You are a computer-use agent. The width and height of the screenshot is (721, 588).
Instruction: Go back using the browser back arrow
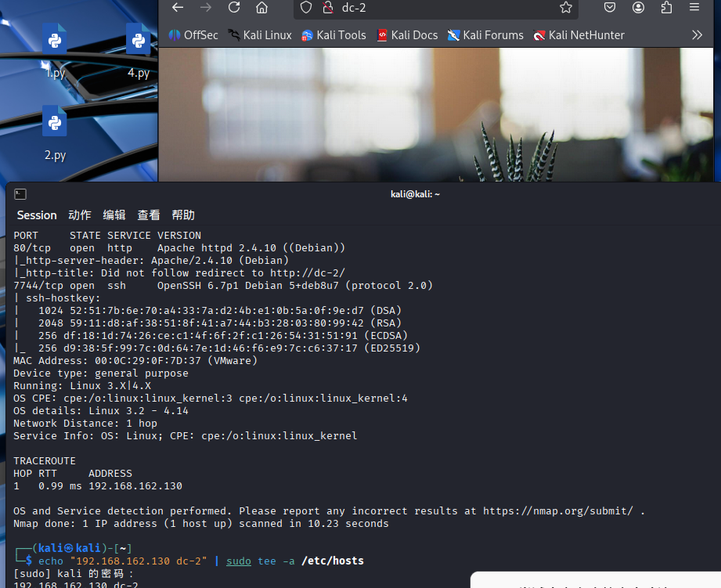[178, 7]
